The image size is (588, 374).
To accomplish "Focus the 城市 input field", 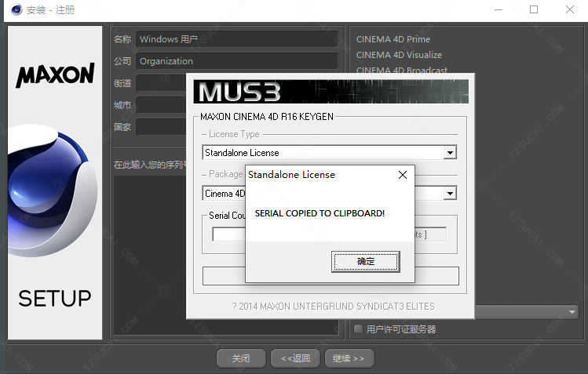I will (161, 105).
